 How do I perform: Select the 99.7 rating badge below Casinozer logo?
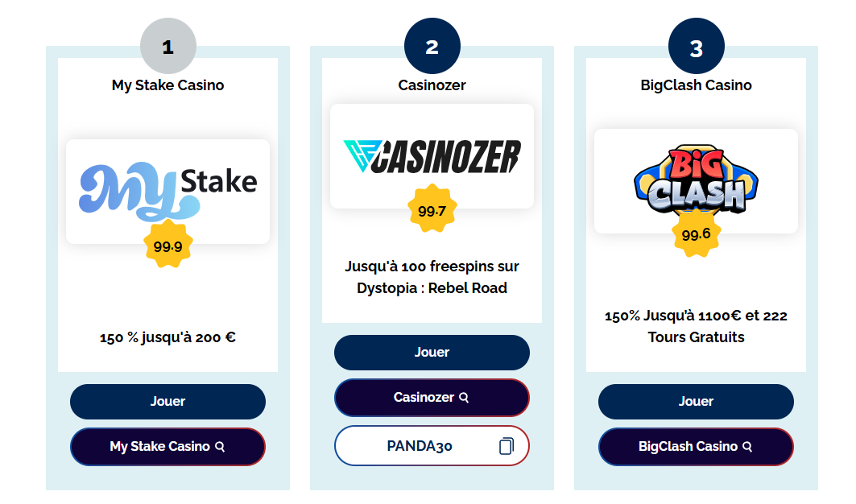point(432,209)
